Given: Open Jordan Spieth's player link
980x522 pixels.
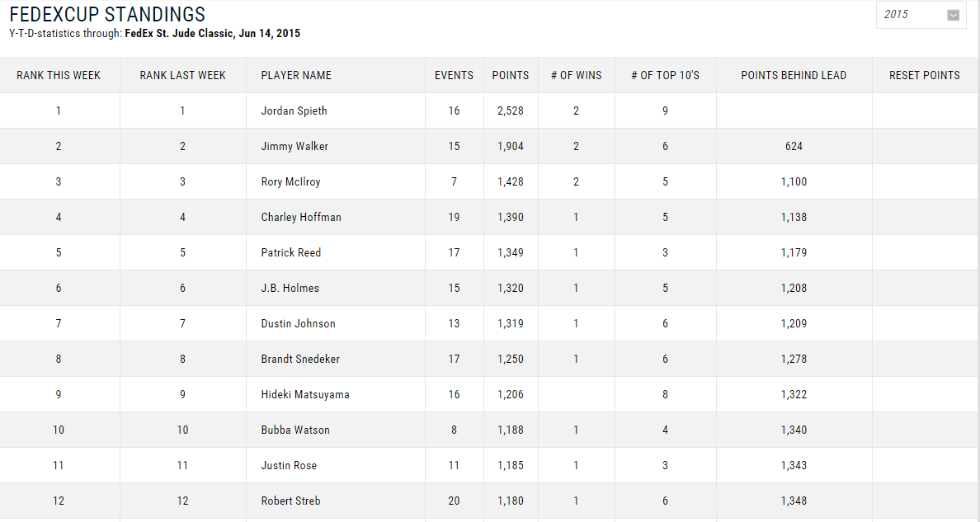Looking at the screenshot, I should (x=294, y=111).
